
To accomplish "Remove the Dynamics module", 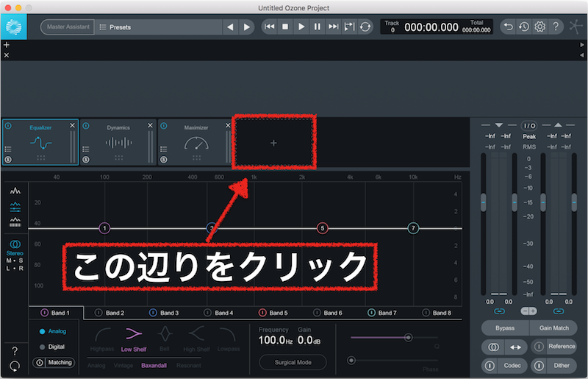I will (x=150, y=125).
